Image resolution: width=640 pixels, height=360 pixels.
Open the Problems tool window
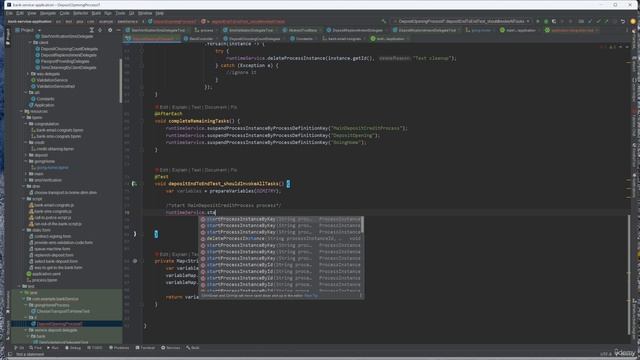click(x=119, y=348)
